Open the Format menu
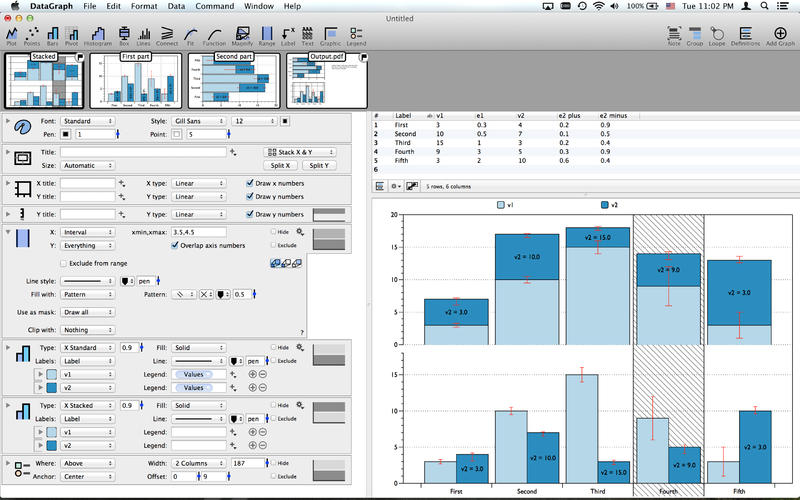Screen dimensions: 800x500 (143, 6)
